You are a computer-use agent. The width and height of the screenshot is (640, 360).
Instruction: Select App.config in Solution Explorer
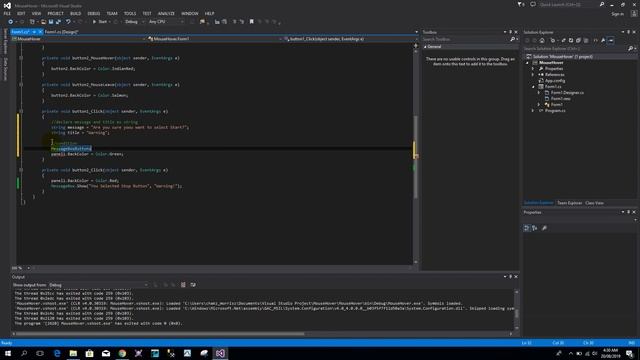tap(555, 81)
